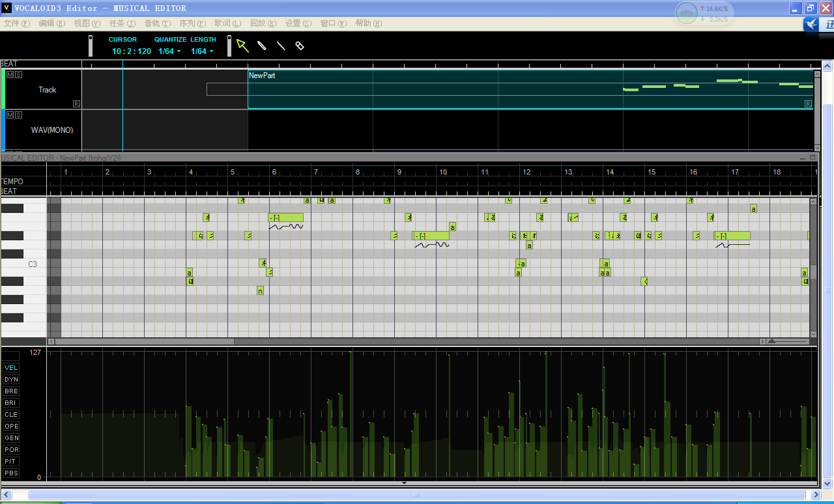This screenshot has height=504, width=834.
Task: Solo the Track vocal track
Action: click(18, 75)
